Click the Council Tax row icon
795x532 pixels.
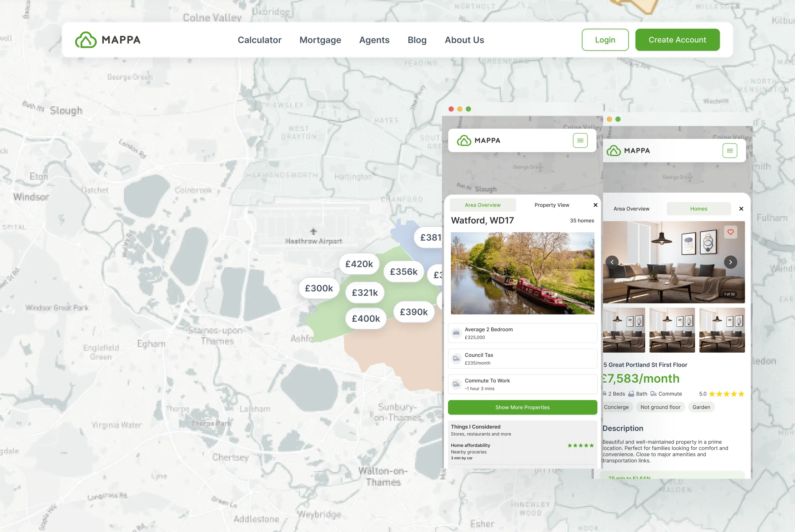pos(456,359)
